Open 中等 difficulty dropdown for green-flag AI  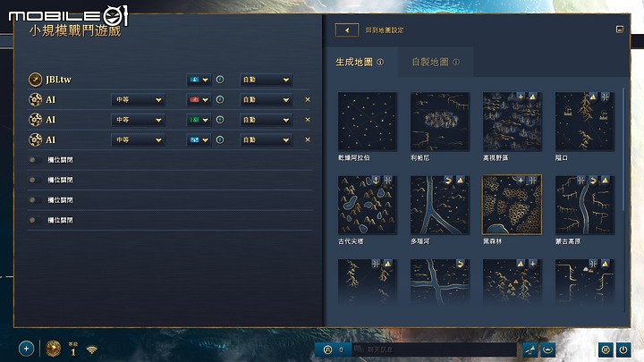point(138,120)
